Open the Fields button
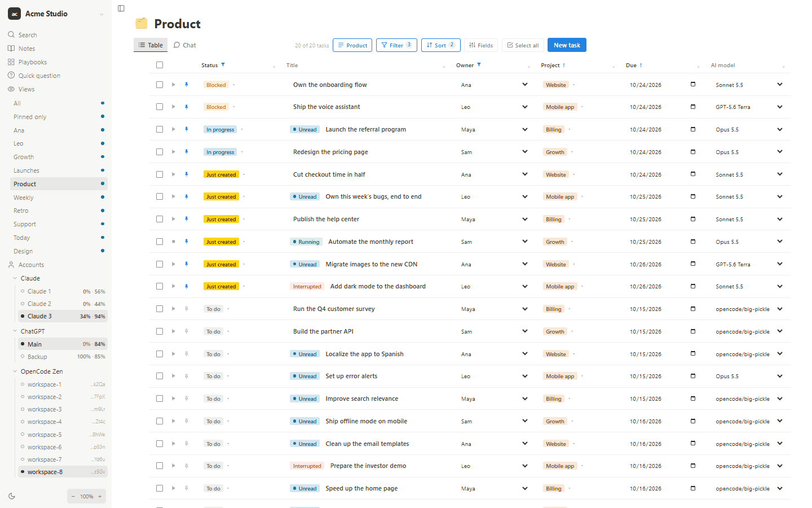 pos(481,45)
